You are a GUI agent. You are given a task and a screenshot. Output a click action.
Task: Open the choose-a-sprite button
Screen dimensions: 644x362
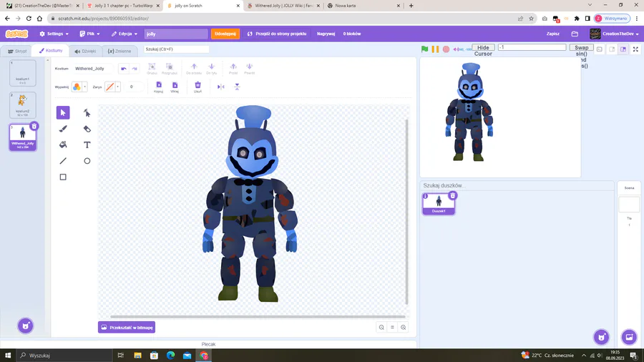tap(602, 337)
